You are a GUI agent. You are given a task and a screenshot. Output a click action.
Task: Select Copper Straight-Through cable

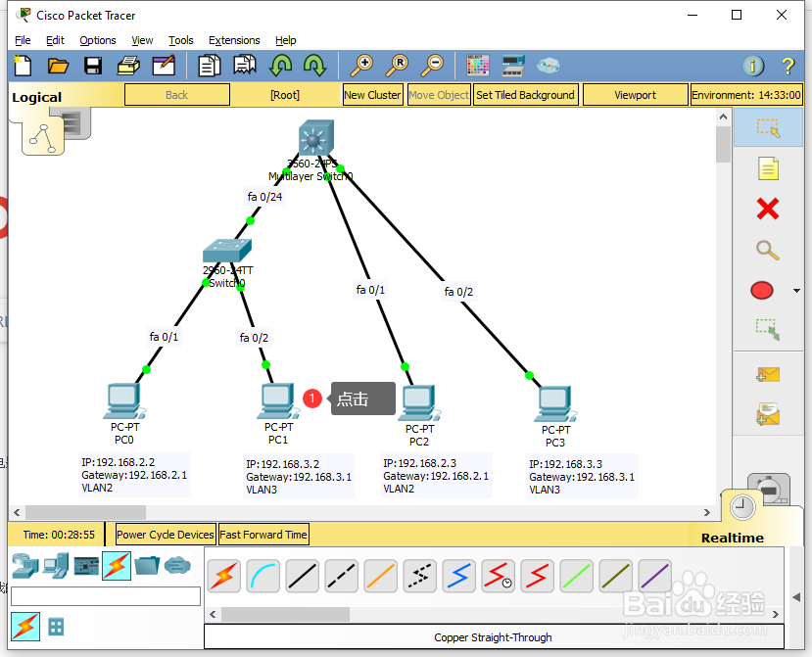303,576
